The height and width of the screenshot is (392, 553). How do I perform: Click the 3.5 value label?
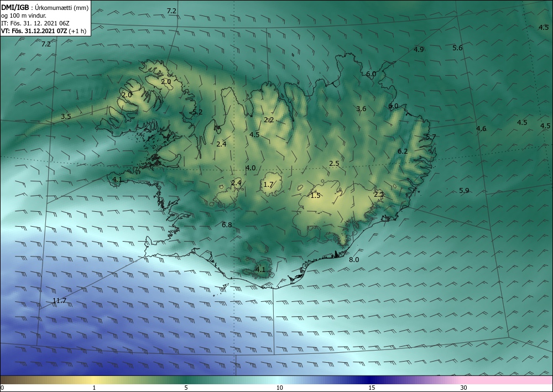(66, 116)
